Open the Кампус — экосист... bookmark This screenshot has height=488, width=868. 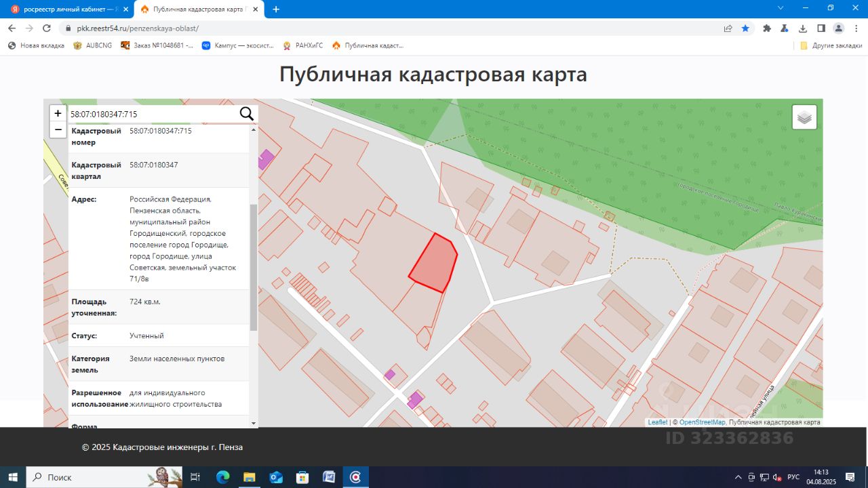click(x=238, y=45)
